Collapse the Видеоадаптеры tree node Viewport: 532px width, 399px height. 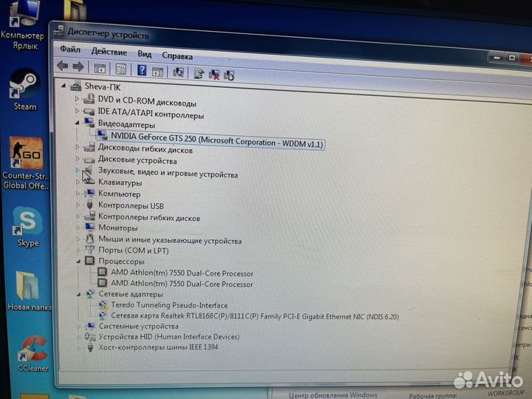click(x=77, y=124)
